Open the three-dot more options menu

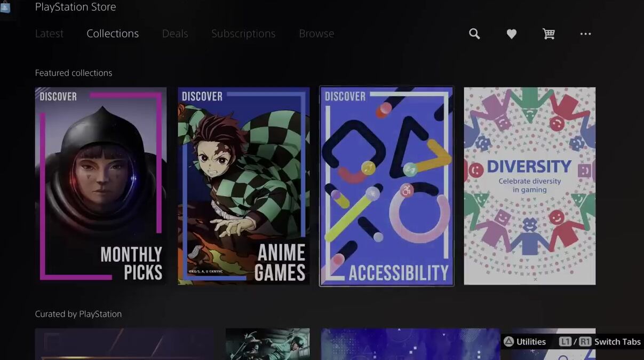[585, 34]
